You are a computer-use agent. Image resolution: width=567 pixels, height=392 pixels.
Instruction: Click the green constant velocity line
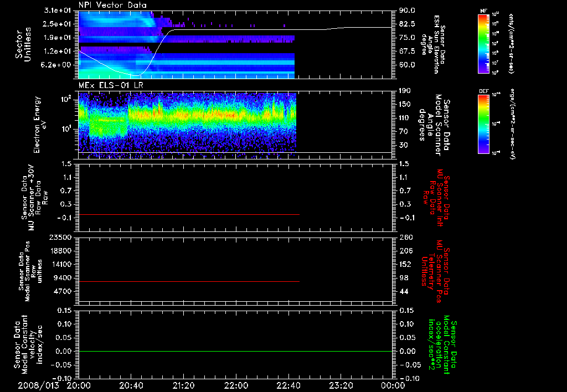(x=235, y=351)
